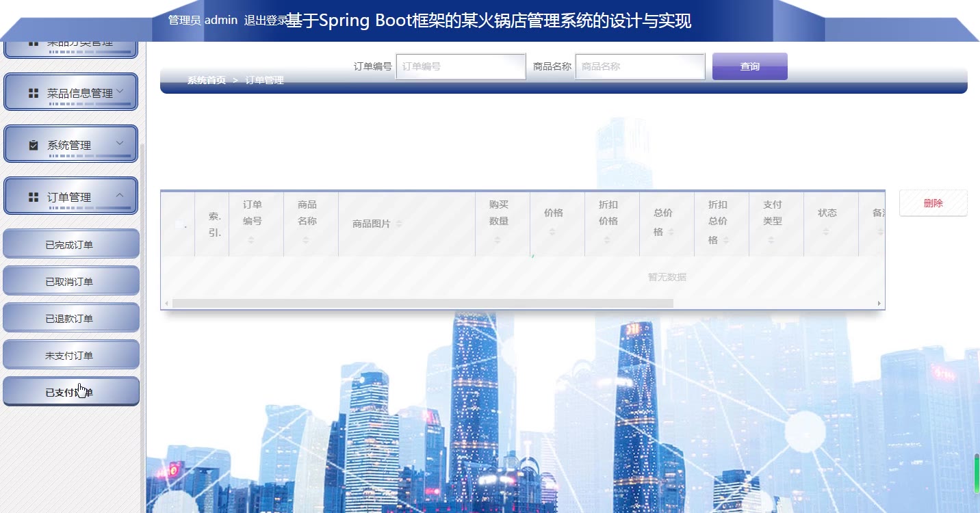Click the table's right scroll arrow
The width and height of the screenshot is (980, 513).
point(879,303)
